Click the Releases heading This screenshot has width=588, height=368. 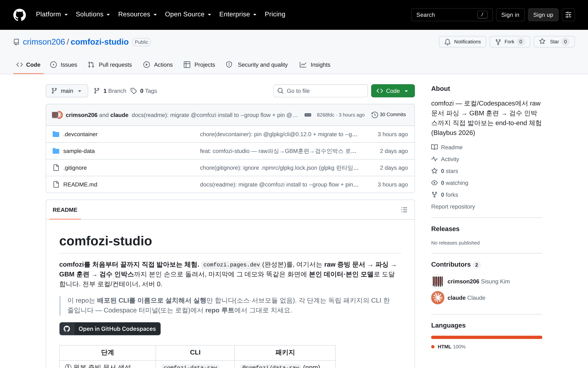(445, 229)
